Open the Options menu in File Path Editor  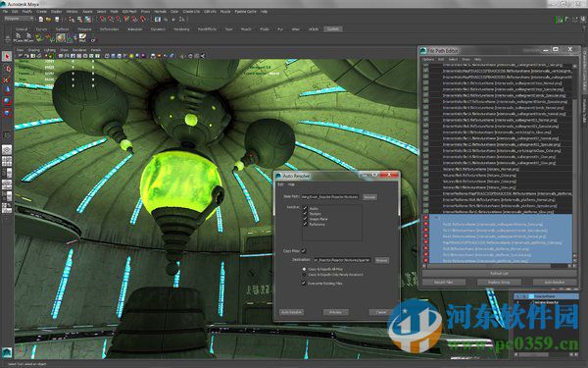428,59
